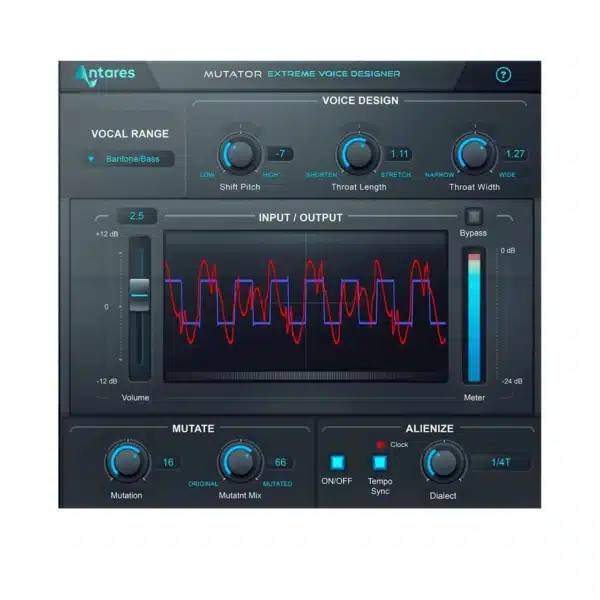Screen dimensions: 600x600
Task: Click the Dialect knob
Action: point(443,462)
